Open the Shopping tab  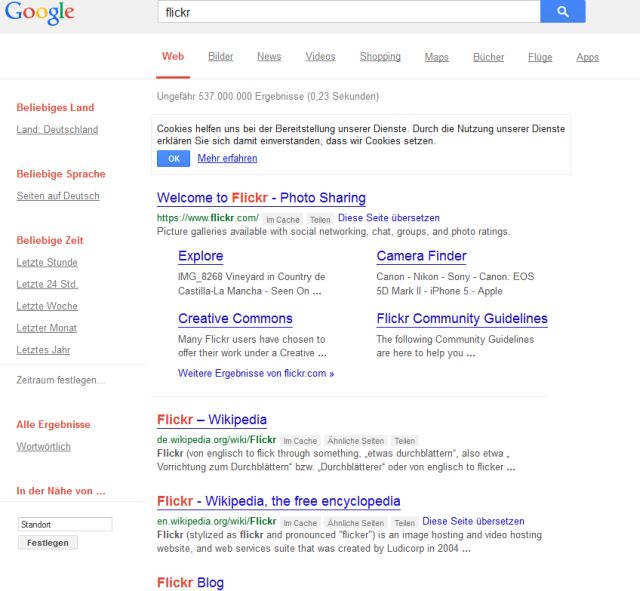pyautogui.click(x=380, y=57)
